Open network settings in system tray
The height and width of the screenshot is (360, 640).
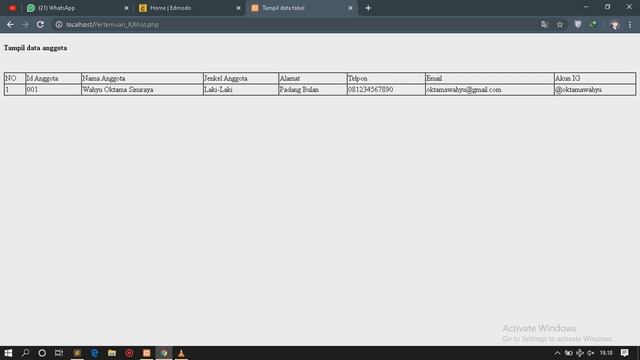580,353
